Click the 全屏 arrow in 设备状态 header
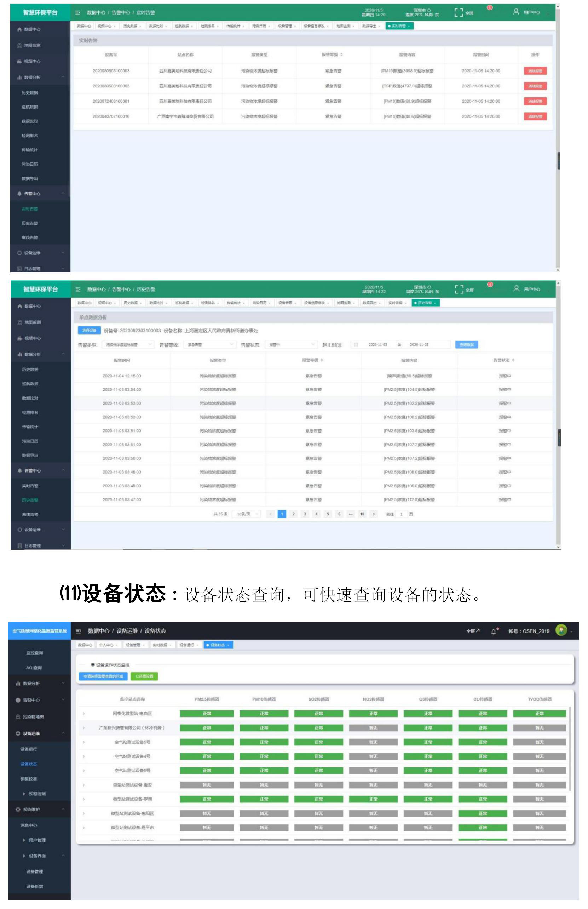Screen dimensions: 588x909 [473, 631]
